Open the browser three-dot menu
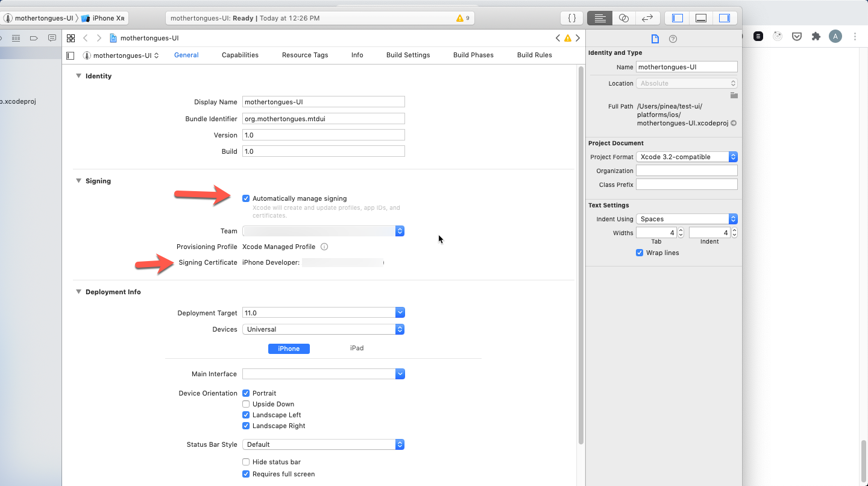868x486 pixels. tap(855, 36)
